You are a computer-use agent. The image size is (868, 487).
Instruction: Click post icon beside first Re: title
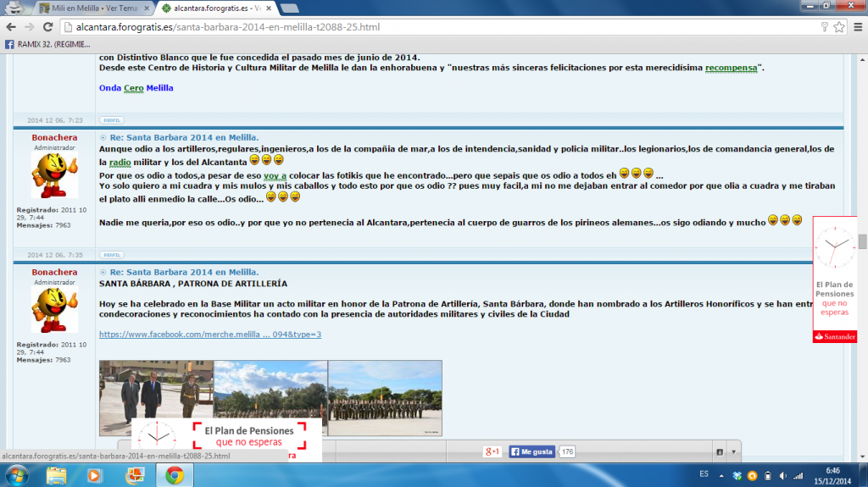pyautogui.click(x=103, y=138)
